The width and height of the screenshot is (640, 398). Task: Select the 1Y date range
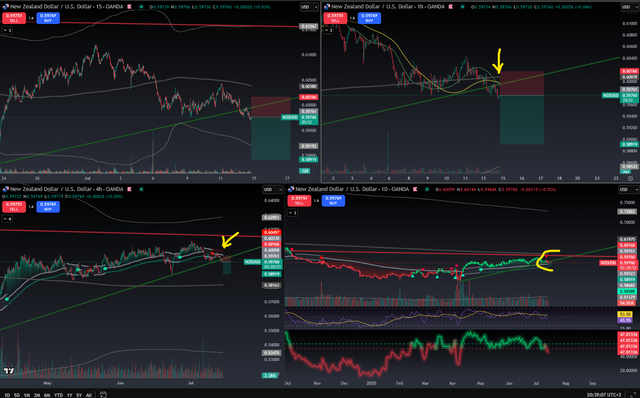69,395
